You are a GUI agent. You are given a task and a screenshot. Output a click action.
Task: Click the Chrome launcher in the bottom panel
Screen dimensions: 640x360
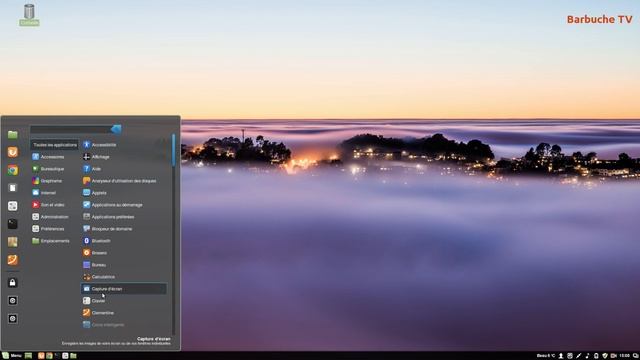point(49,356)
